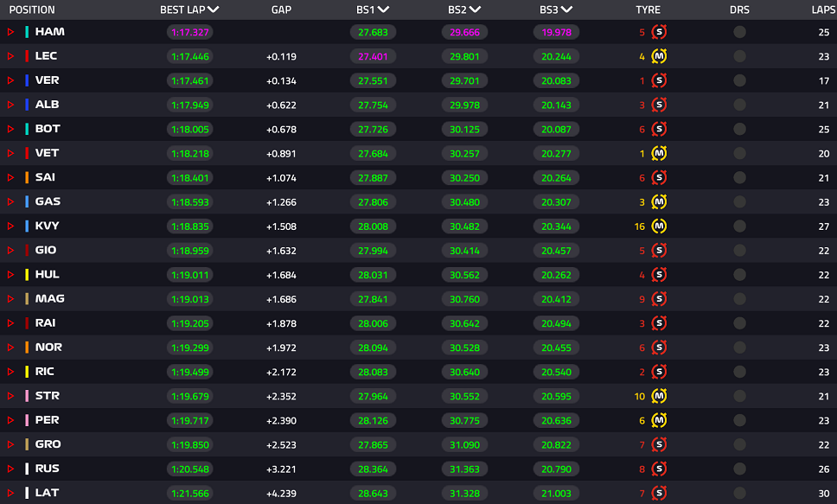837x504 pixels.
Task: Open the BS3 sort chevron
Action: pos(567,10)
